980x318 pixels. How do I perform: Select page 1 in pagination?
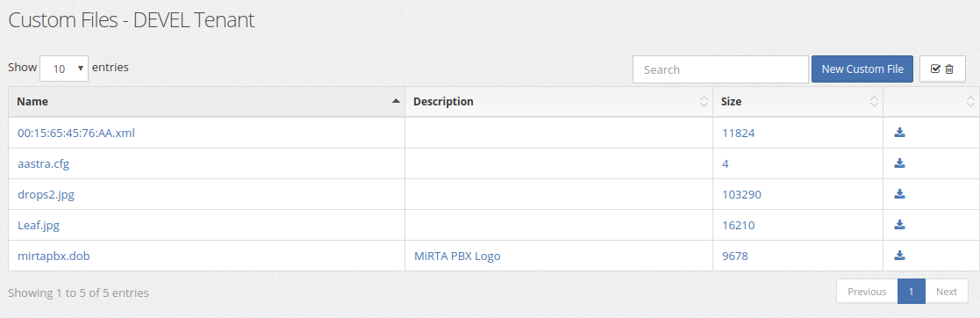pos(912,291)
